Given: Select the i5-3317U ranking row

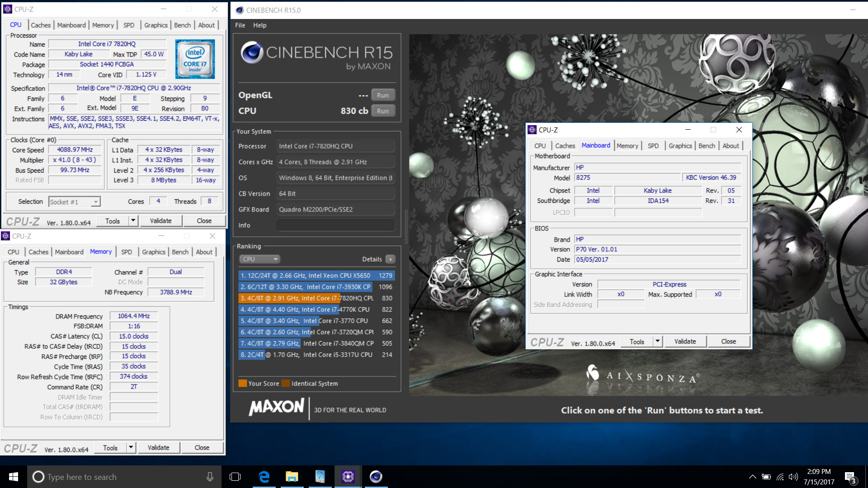Looking at the screenshot, I should coord(316,355).
